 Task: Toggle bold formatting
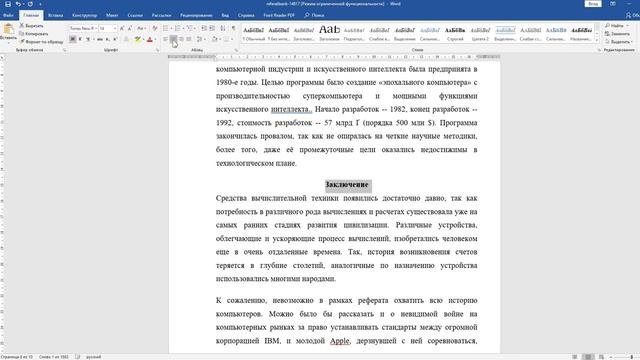click(x=73, y=39)
